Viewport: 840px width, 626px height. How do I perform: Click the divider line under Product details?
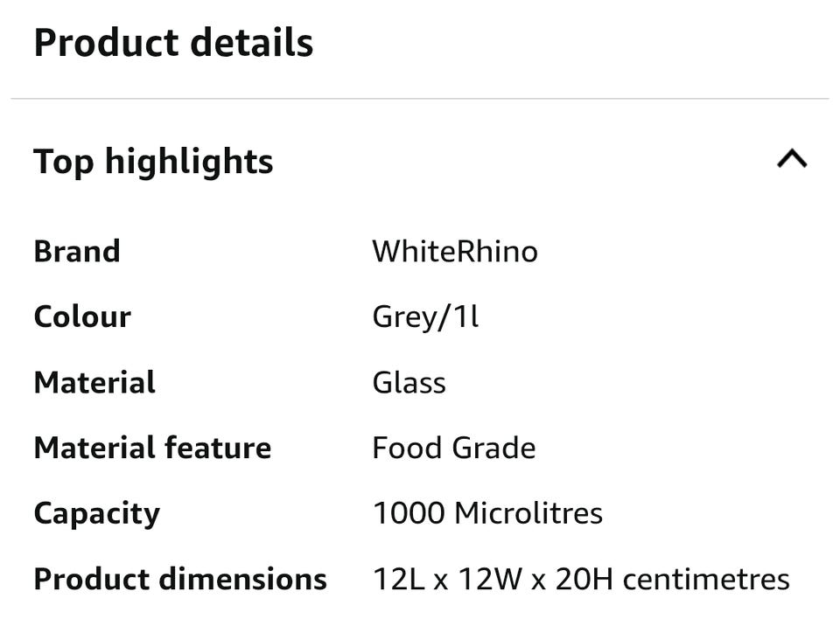pyautogui.click(x=420, y=99)
